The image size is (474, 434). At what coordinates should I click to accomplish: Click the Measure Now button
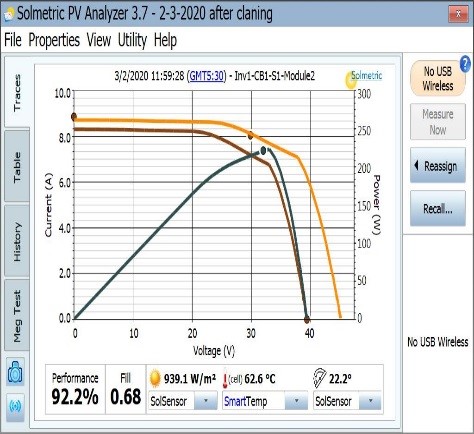tap(438, 122)
